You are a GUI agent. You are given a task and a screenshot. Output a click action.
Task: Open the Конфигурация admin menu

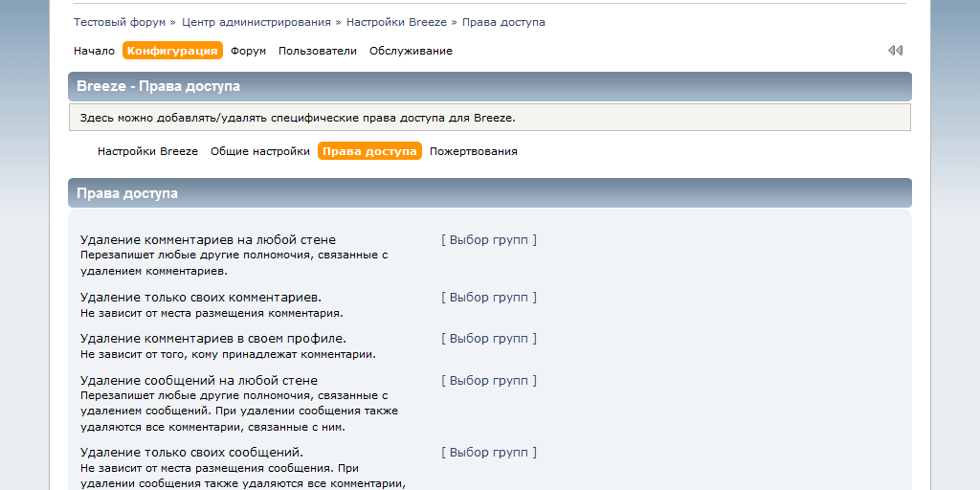172,51
